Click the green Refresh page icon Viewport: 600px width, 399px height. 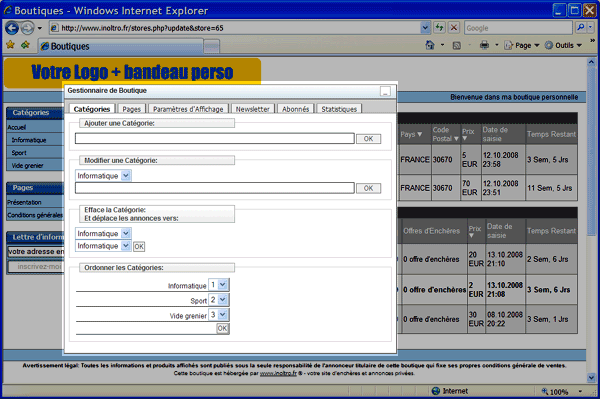click(439, 28)
